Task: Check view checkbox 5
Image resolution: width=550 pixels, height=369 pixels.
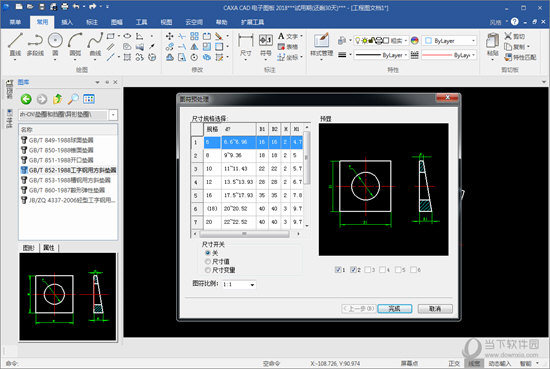Action: click(398, 269)
